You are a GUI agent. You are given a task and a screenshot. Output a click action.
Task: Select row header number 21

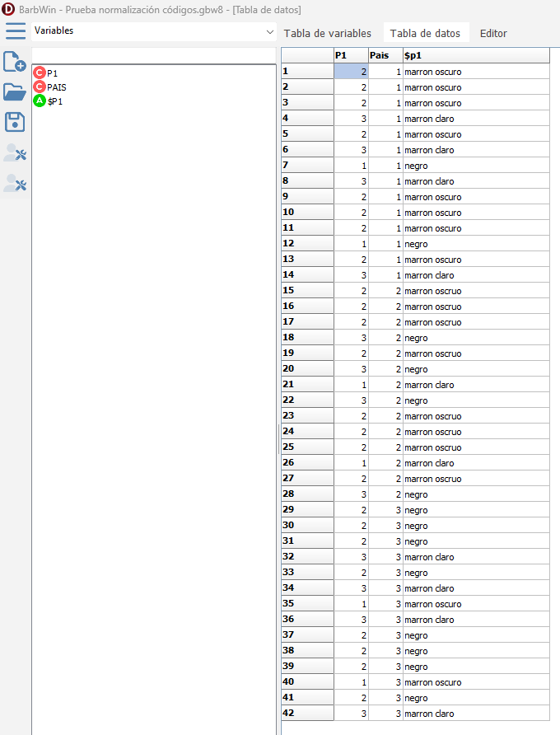[306, 385]
